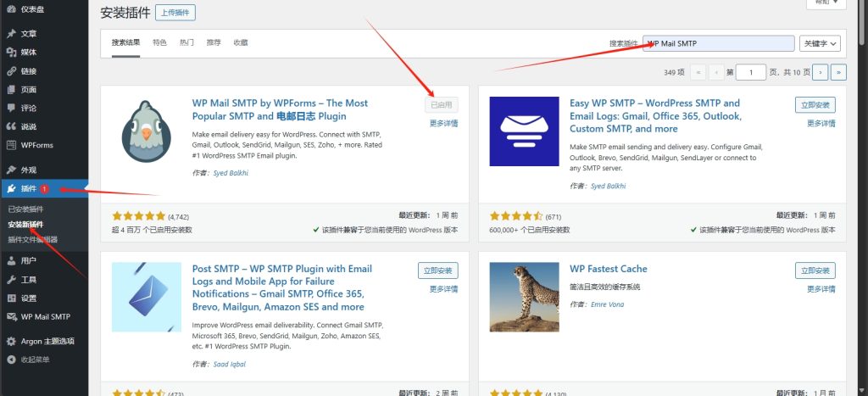Open the 文章 (Posts) sidebar menu
This screenshot has width=868, height=396.
pyautogui.click(x=29, y=34)
